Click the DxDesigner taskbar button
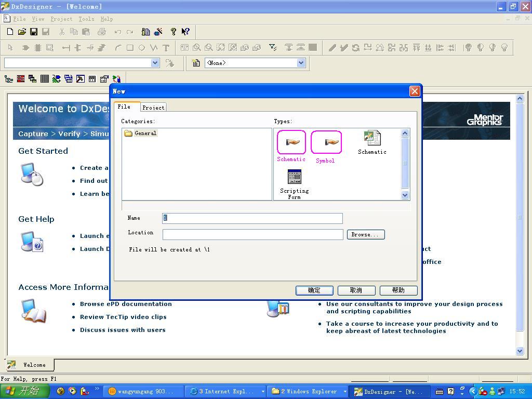 (x=389, y=392)
